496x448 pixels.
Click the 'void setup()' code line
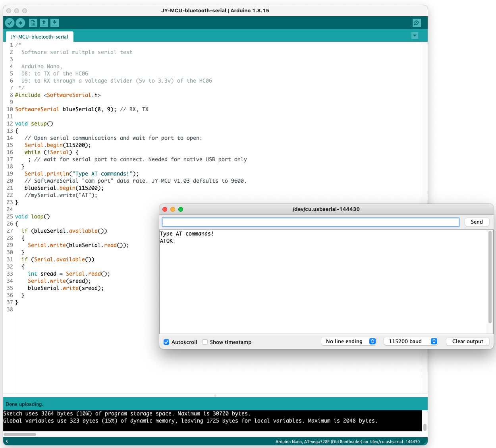(x=34, y=124)
